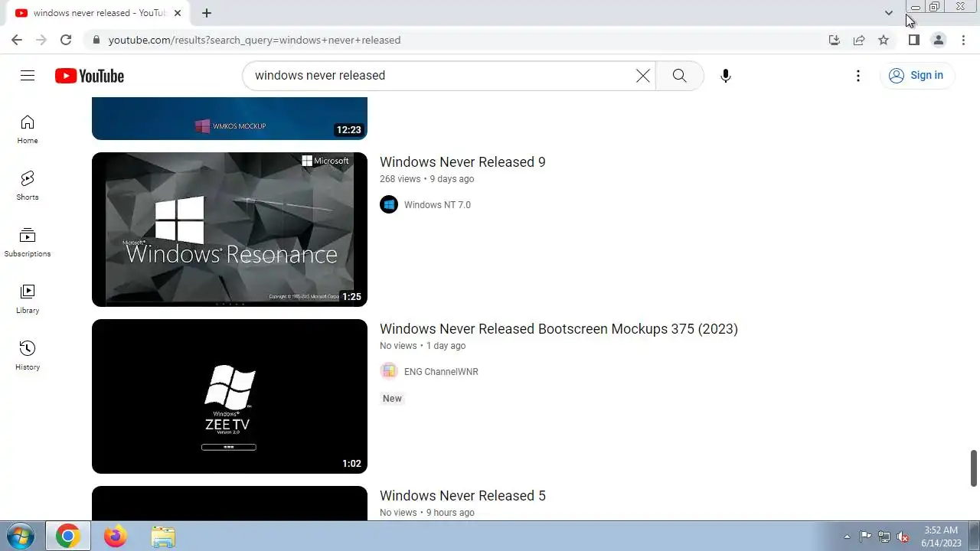The width and height of the screenshot is (980, 551).
Task: Open the Windows NT 7.0 channel avatar
Action: click(389, 204)
